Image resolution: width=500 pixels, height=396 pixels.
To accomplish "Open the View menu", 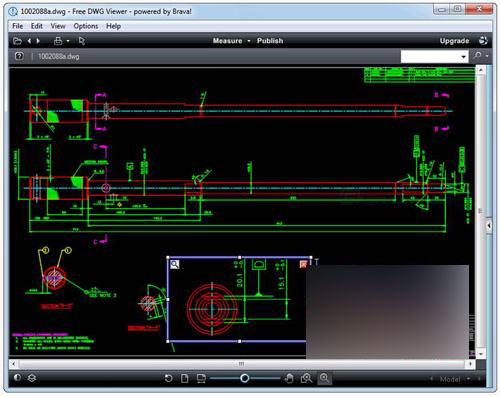I will 58,26.
